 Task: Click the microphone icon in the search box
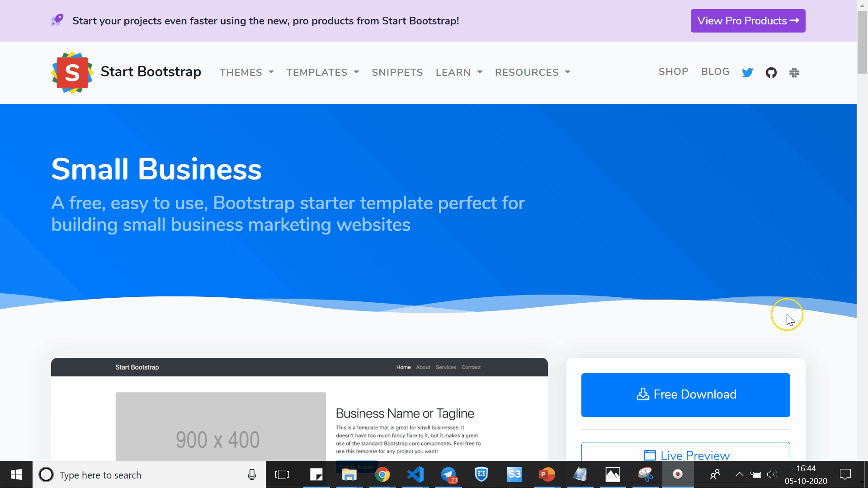252,474
